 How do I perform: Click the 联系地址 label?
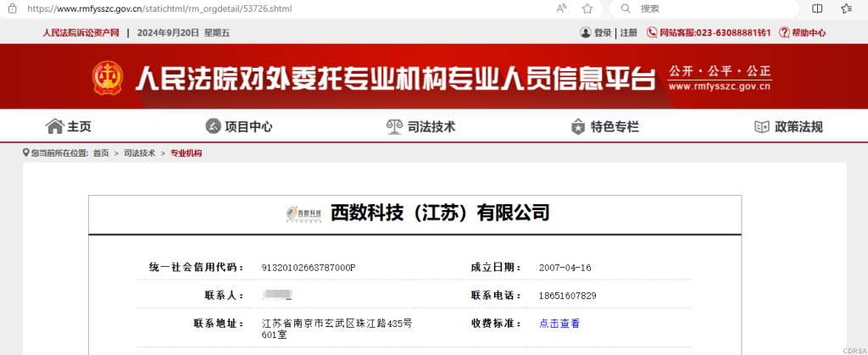pos(220,324)
